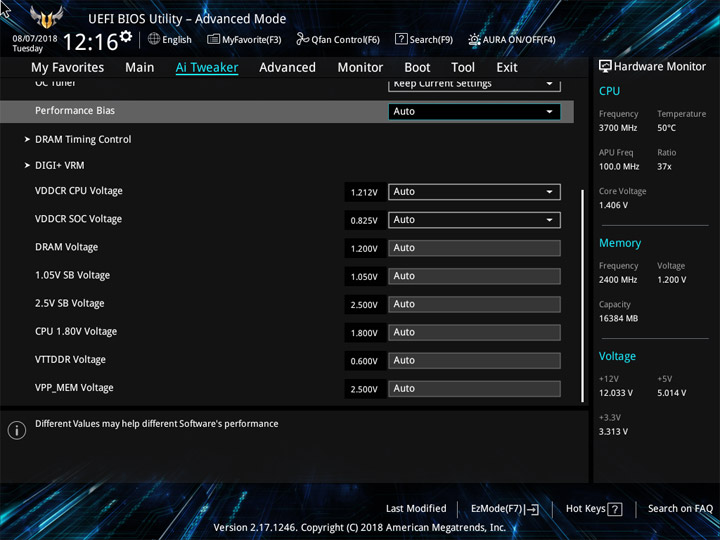The height and width of the screenshot is (540, 720).
Task: Select the Performance Bias label row
Action: pos(287,112)
